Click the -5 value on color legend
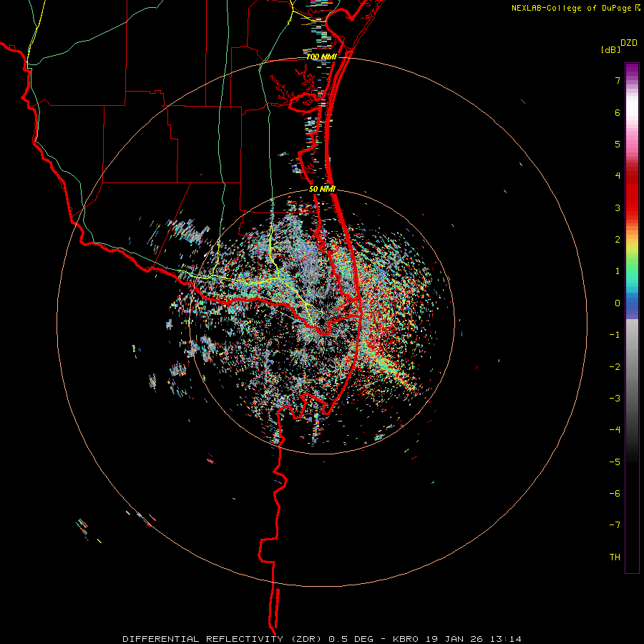 [x=615, y=462]
